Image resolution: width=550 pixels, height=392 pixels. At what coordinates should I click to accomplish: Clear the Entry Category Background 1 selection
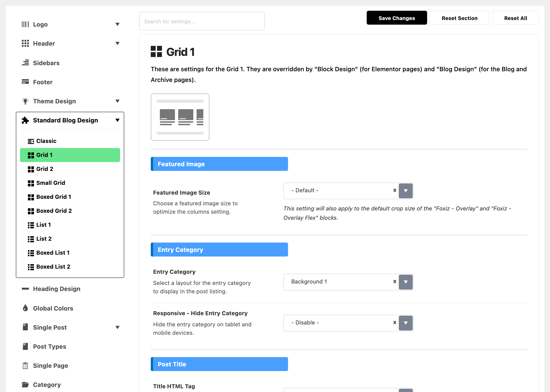tap(395, 281)
